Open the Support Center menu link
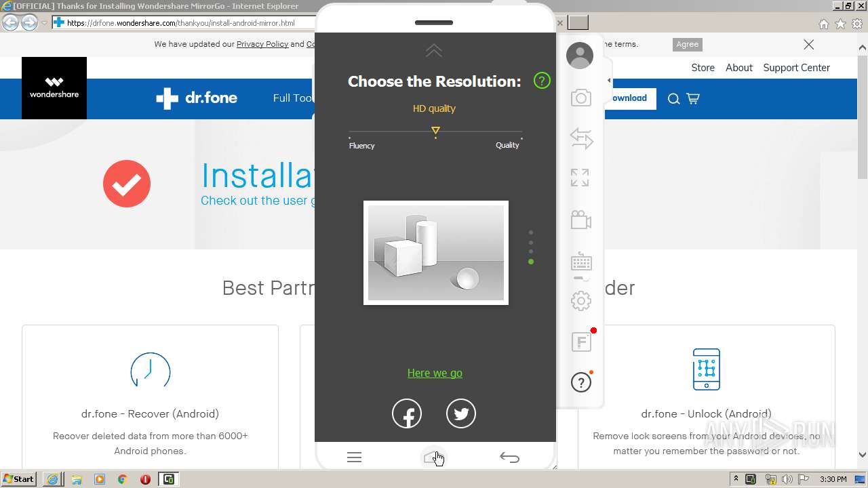 [796, 68]
